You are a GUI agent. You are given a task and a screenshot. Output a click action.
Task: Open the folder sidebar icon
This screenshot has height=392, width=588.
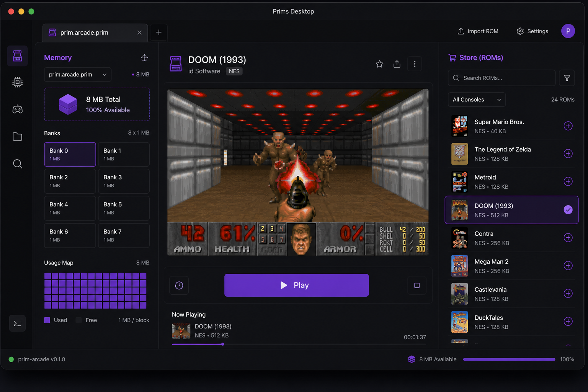pyautogui.click(x=17, y=137)
